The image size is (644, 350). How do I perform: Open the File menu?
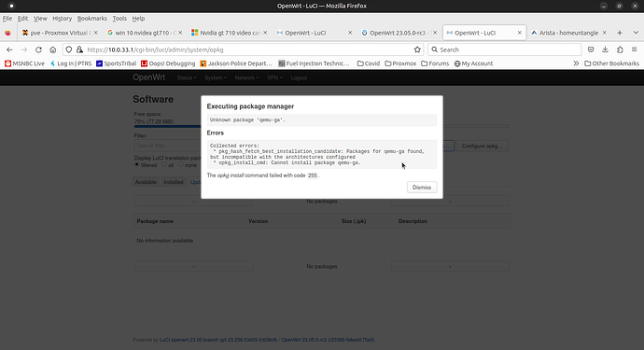tap(7, 19)
